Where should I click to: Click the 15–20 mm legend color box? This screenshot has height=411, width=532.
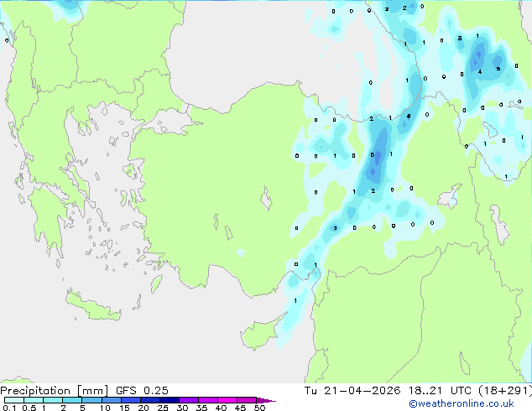(130, 400)
